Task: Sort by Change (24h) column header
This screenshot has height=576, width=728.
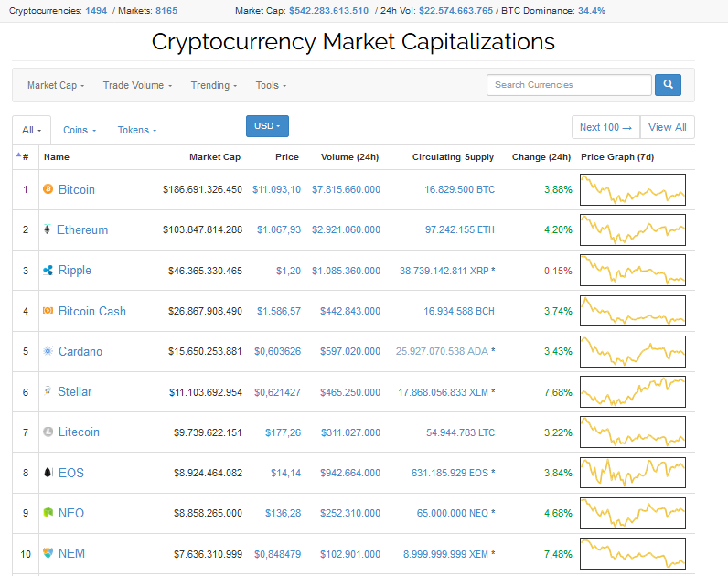Action: 541,157
